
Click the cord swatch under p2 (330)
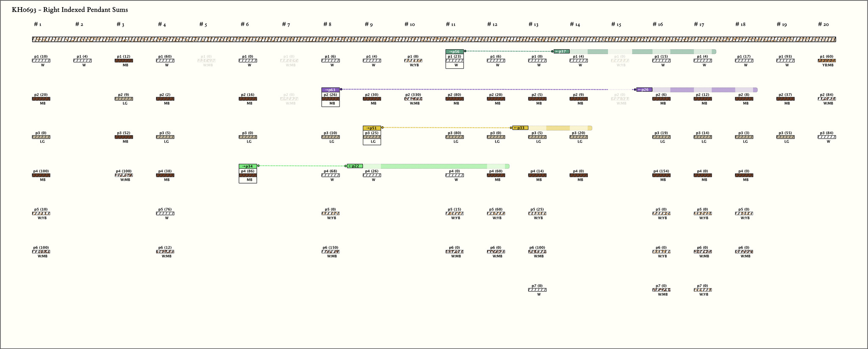coord(413,99)
